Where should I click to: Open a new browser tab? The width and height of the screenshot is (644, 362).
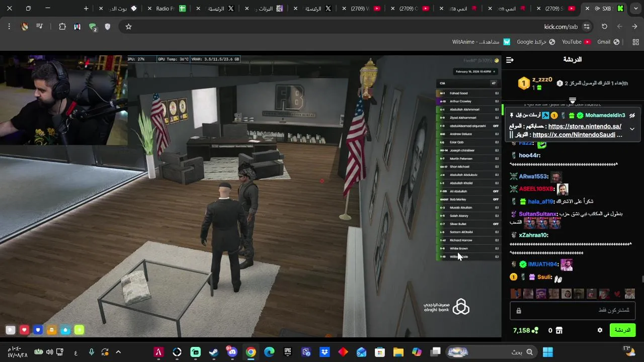coord(86,9)
